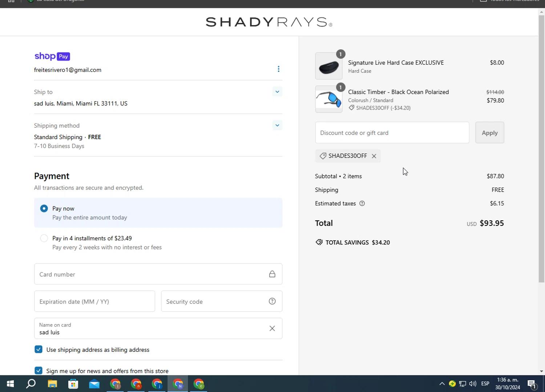This screenshot has width=545, height=392.
Task: Click the page vertical scrollbar
Action: coord(541,149)
